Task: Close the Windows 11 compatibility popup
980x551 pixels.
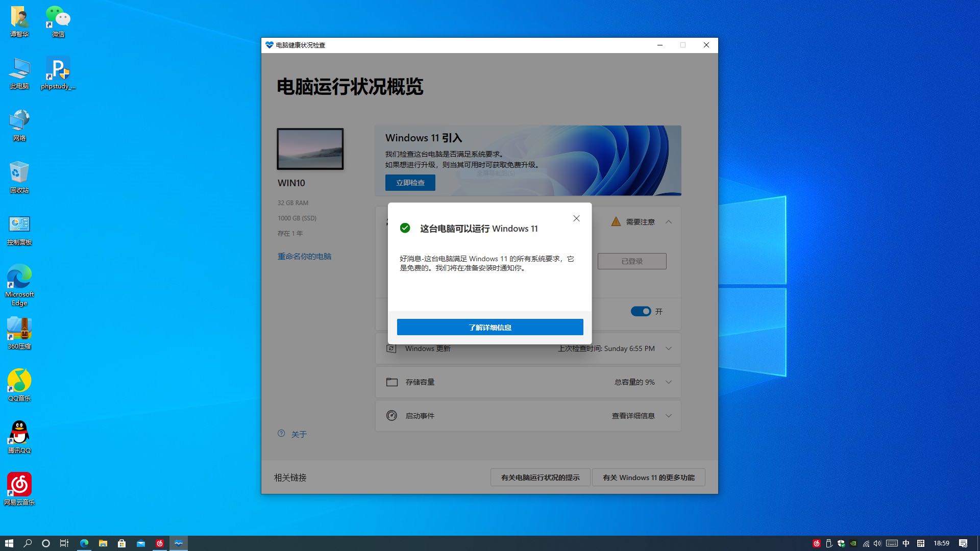Action: [x=576, y=218]
